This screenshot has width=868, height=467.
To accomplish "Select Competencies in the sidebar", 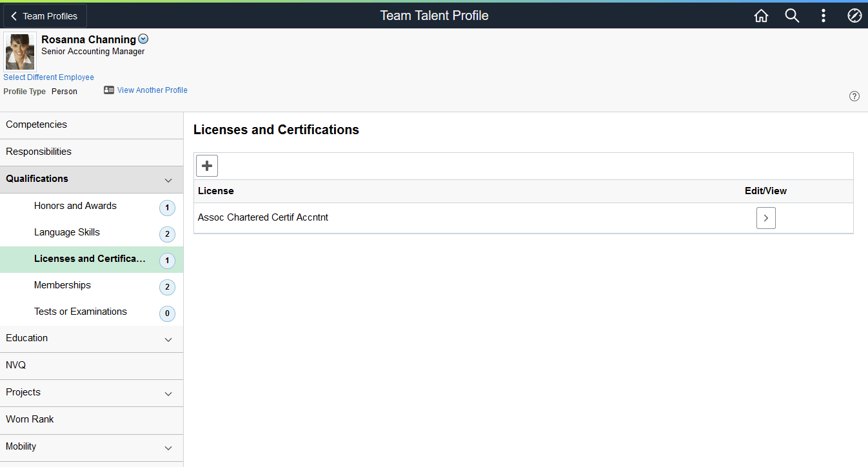I will [x=36, y=124].
